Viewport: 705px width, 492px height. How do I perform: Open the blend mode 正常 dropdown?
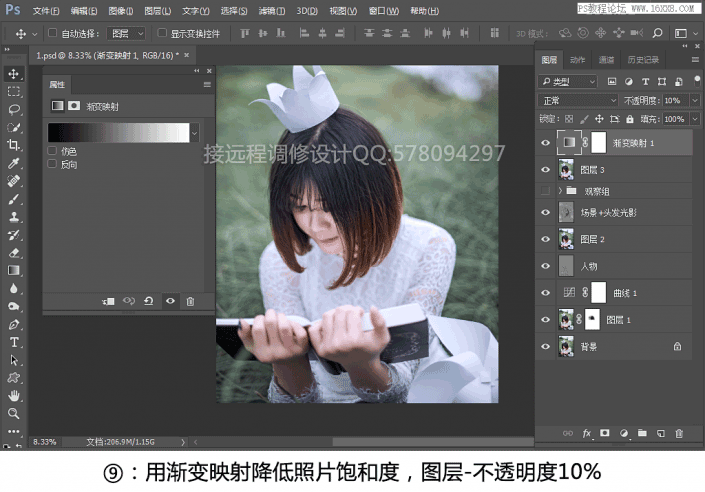point(578,101)
